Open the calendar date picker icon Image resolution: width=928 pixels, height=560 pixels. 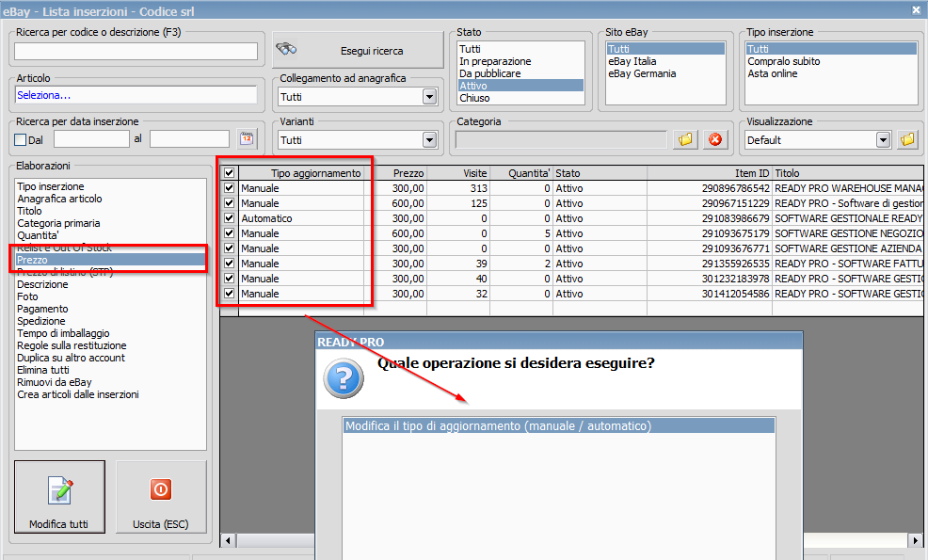247,139
